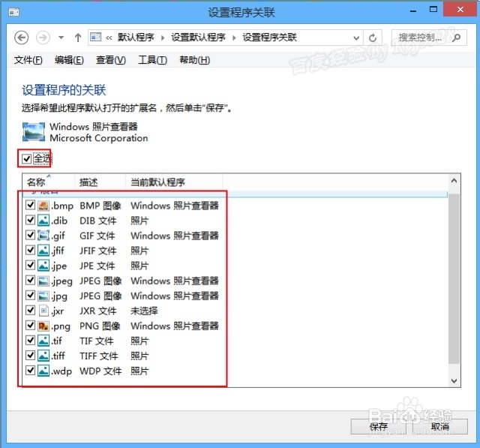
Task: Click the .dib file type icon
Action: tap(43, 221)
